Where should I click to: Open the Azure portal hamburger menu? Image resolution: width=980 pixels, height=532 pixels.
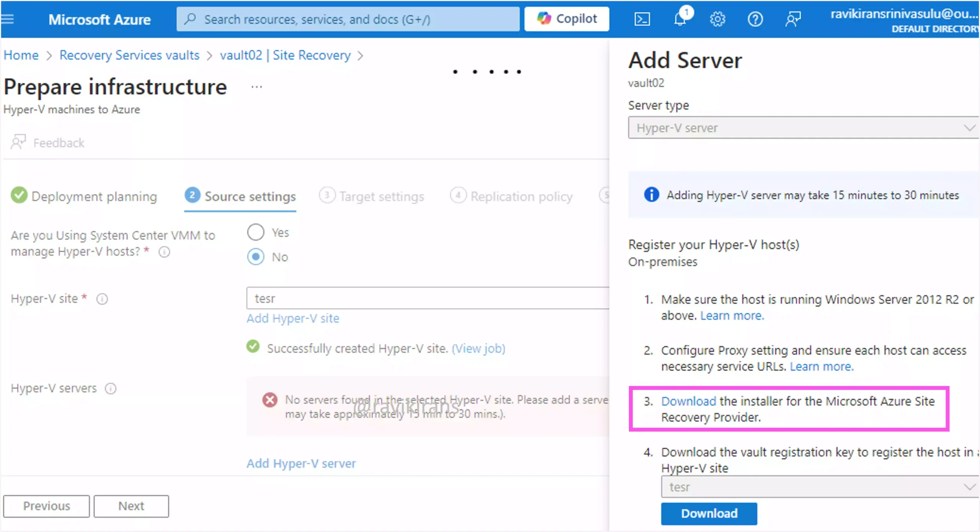tap(8, 19)
